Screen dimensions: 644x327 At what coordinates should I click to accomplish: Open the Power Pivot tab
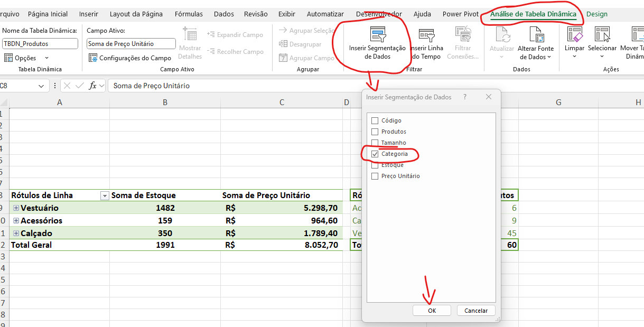(461, 14)
